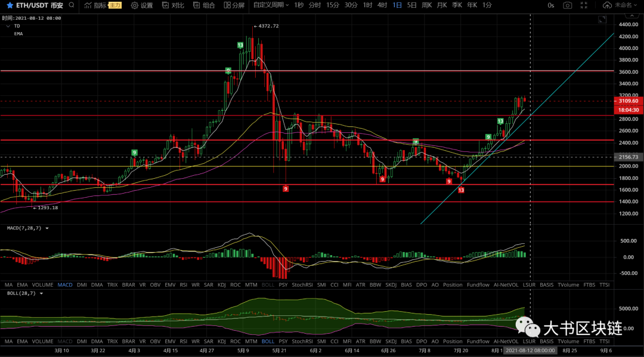644x357 pixels.
Task: Select the 1日 daily timeframe
Action: pos(397,5)
